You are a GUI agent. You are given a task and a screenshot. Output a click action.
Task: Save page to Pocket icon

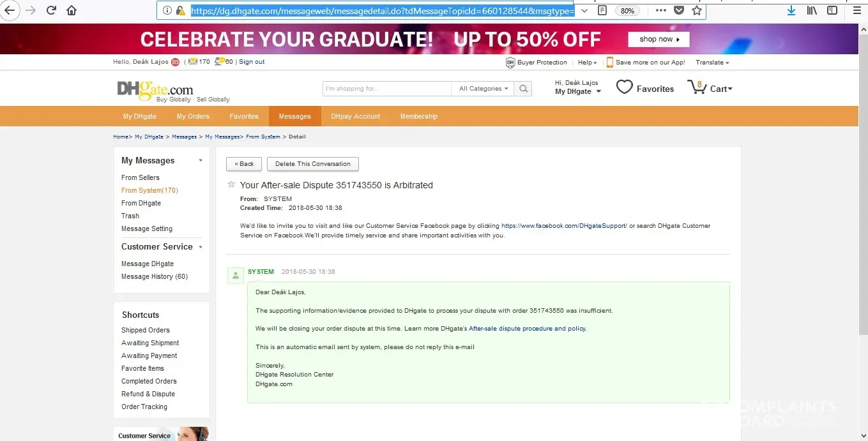(680, 10)
